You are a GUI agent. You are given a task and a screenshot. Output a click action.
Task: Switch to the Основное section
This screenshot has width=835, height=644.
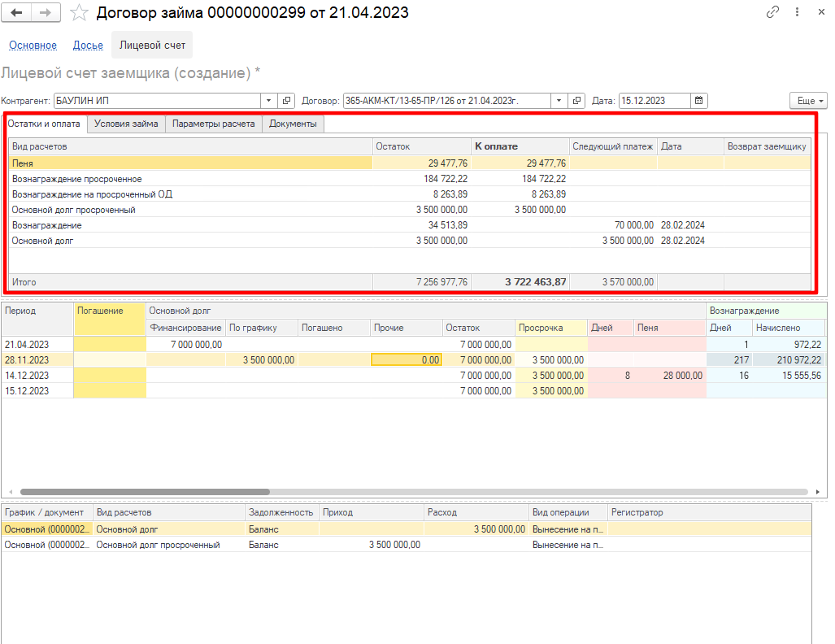coord(33,46)
